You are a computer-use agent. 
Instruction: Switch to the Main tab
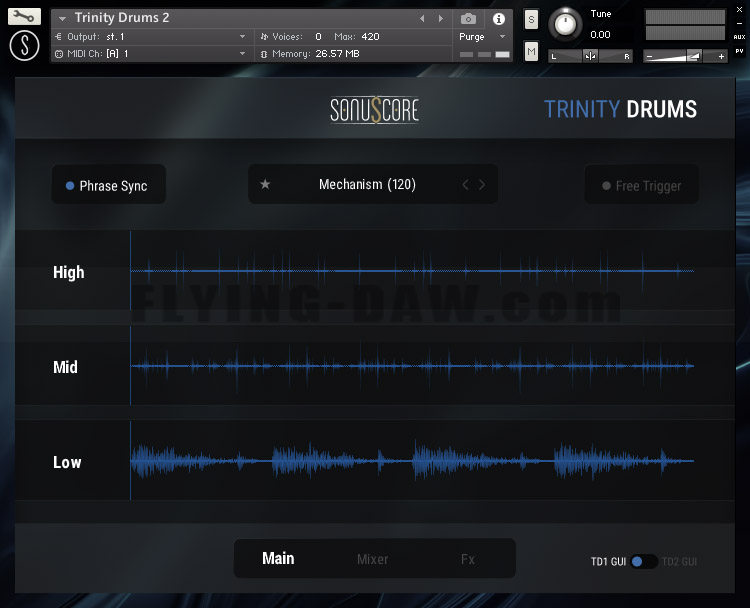click(x=278, y=558)
